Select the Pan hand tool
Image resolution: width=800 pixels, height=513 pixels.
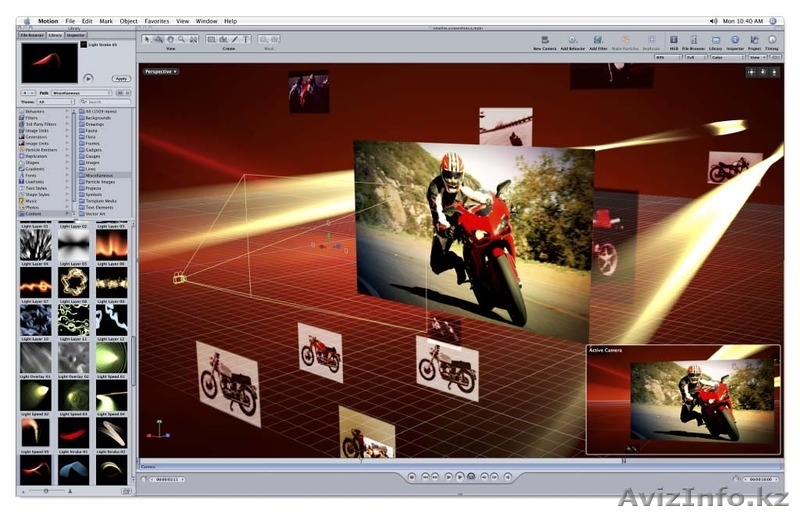pos(169,38)
